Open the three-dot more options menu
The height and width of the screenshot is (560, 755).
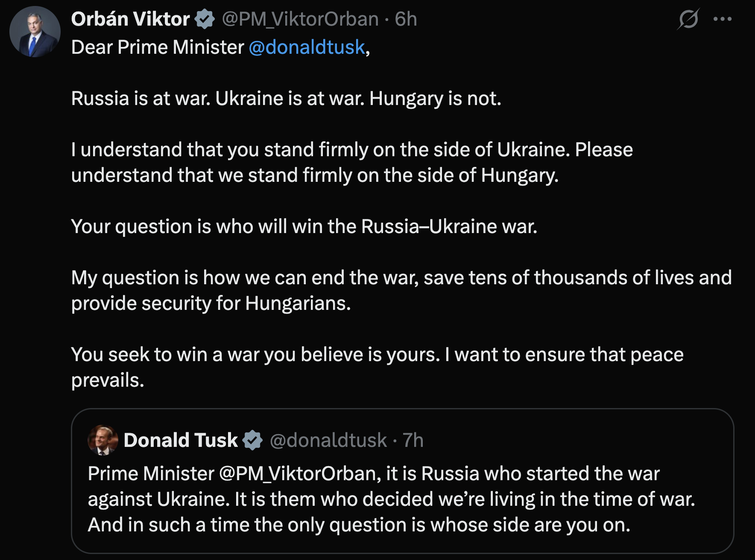point(723,19)
